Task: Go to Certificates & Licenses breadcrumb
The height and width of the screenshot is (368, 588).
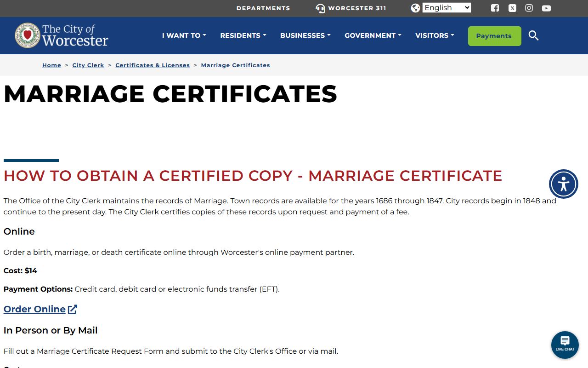Action: pyautogui.click(x=153, y=65)
